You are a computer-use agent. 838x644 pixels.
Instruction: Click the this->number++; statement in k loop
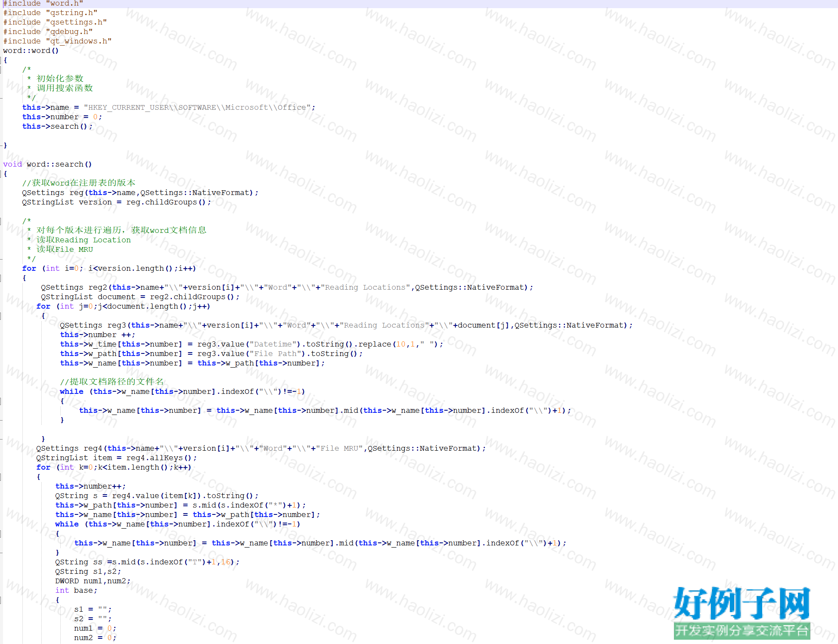90,486
